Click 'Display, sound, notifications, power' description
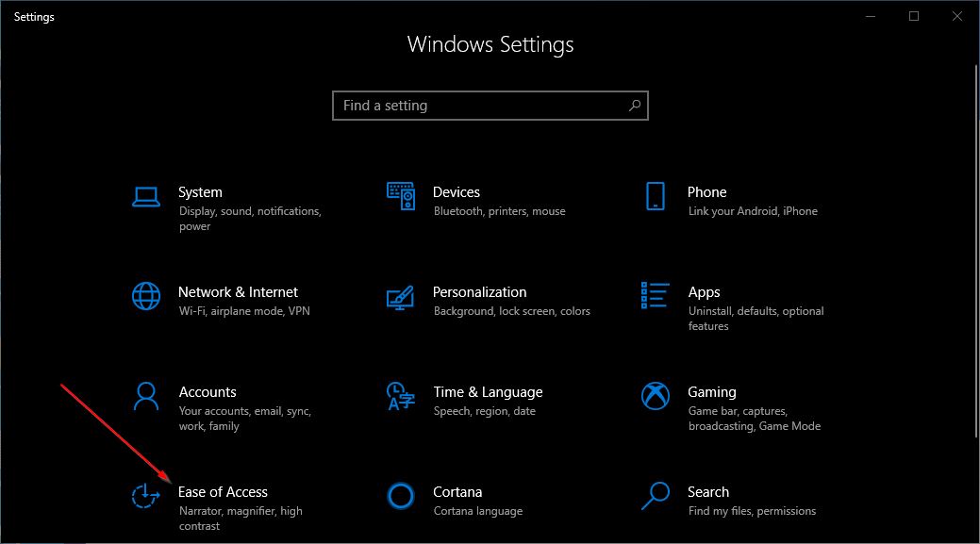 pyautogui.click(x=250, y=219)
